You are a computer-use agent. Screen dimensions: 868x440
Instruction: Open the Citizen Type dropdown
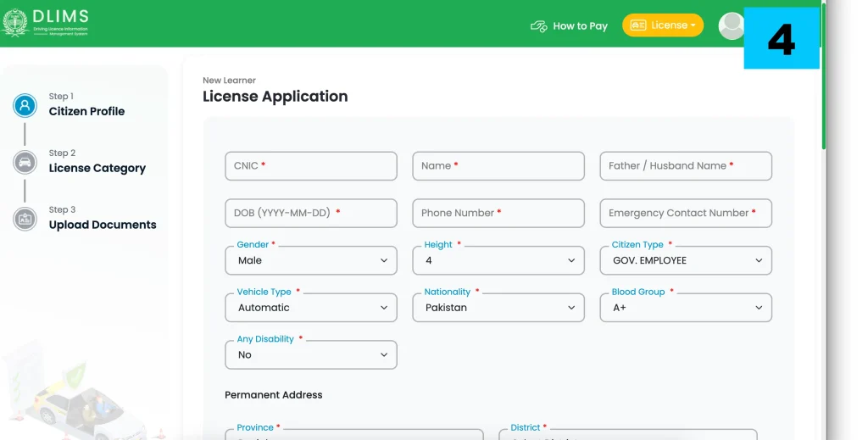point(686,260)
